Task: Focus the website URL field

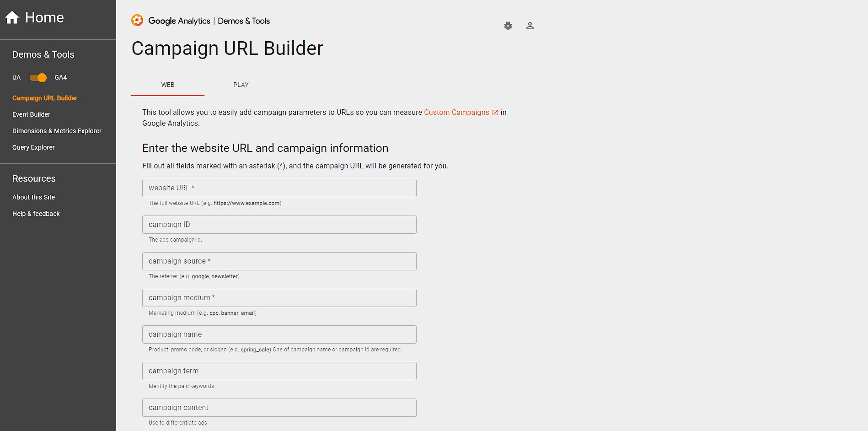Action: 279,188
